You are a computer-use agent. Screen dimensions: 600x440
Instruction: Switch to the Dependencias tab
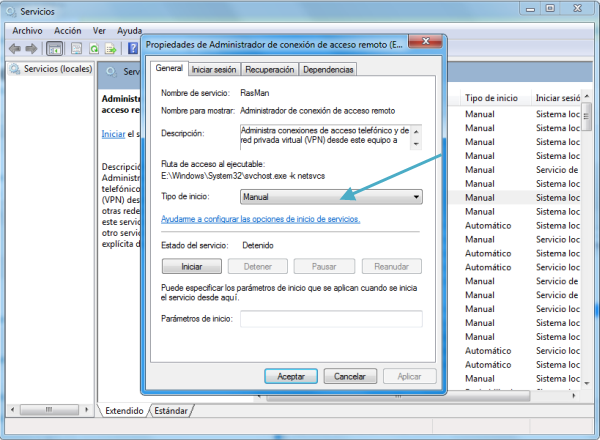click(x=328, y=70)
